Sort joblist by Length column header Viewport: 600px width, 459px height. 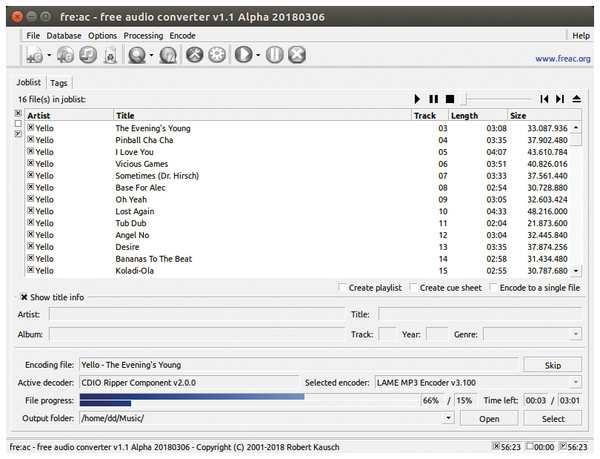point(478,116)
